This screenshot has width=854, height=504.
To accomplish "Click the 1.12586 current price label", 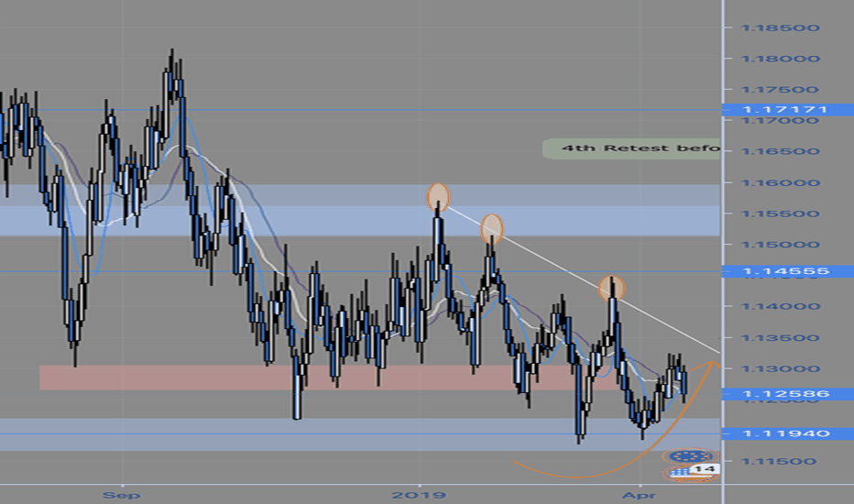I will point(787,393).
